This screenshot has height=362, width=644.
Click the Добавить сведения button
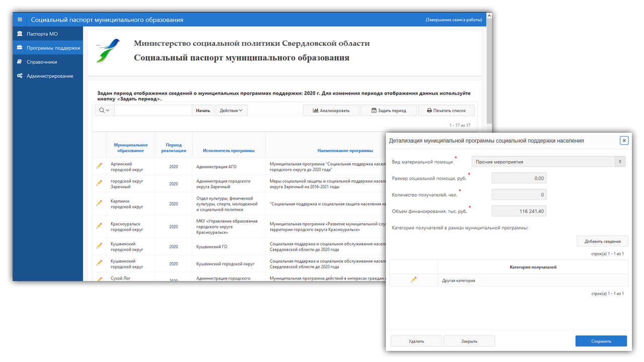(x=602, y=241)
